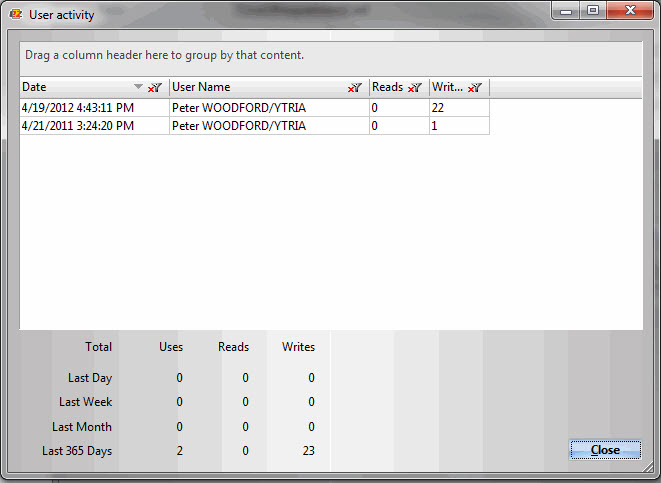Click the Reads column header
This screenshot has width=661, height=483.
(x=388, y=88)
